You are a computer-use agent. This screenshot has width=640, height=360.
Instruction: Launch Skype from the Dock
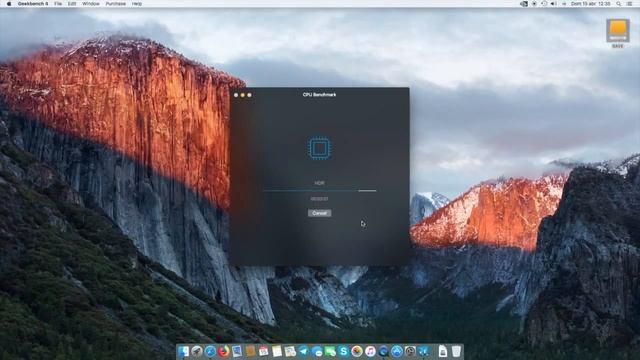(x=343, y=351)
